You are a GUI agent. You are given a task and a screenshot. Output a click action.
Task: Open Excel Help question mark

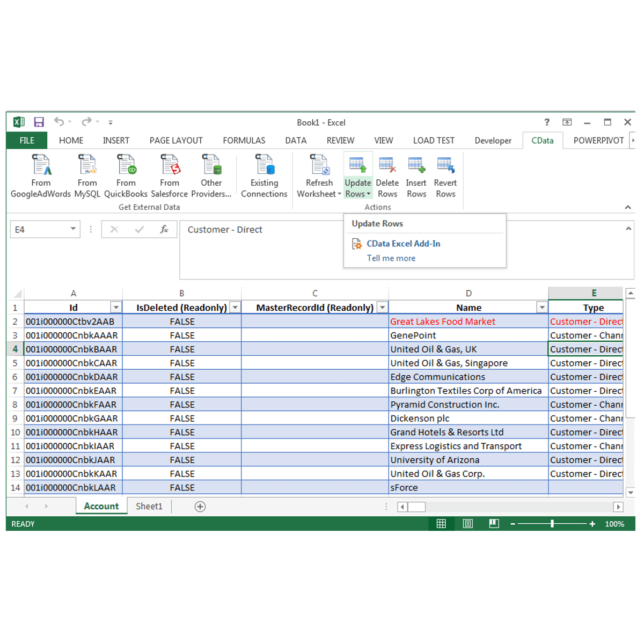click(547, 122)
